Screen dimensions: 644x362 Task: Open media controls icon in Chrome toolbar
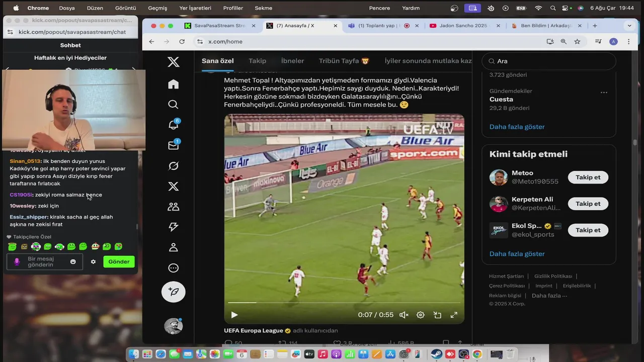[598, 42]
